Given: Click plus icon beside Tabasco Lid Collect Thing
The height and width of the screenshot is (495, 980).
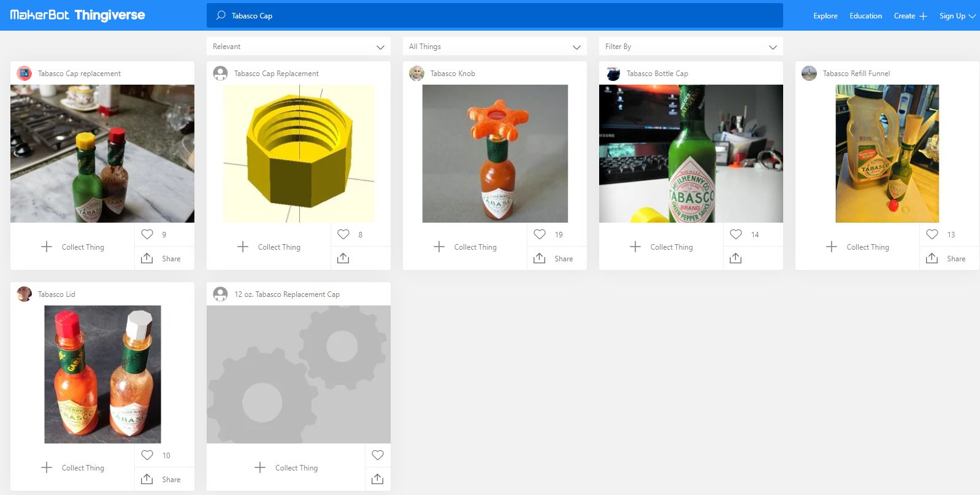Looking at the screenshot, I should (x=47, y=467).
